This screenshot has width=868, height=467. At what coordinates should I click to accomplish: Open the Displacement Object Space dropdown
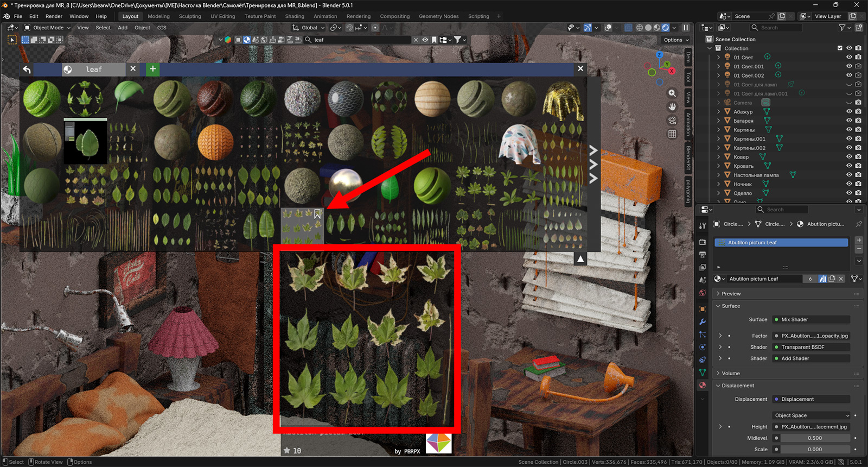click(811, 415)
